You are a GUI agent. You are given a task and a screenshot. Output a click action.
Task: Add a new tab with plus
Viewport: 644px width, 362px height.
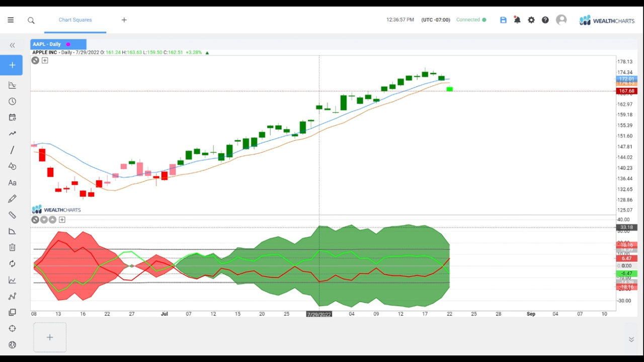pyautogui.click(x=124, y=20)
